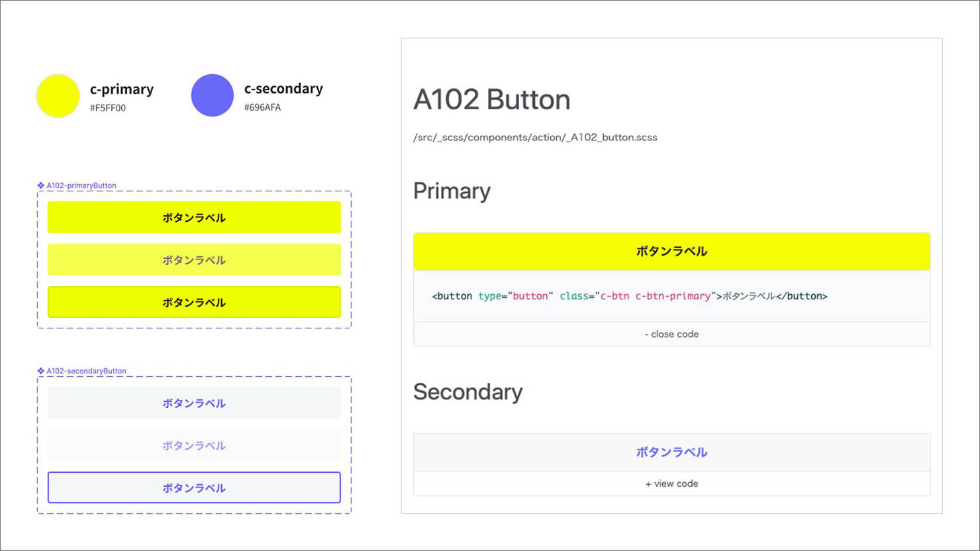Click the third outlined yellow primary button
This screenshot has height=551, width=980.
click(194, 302)
